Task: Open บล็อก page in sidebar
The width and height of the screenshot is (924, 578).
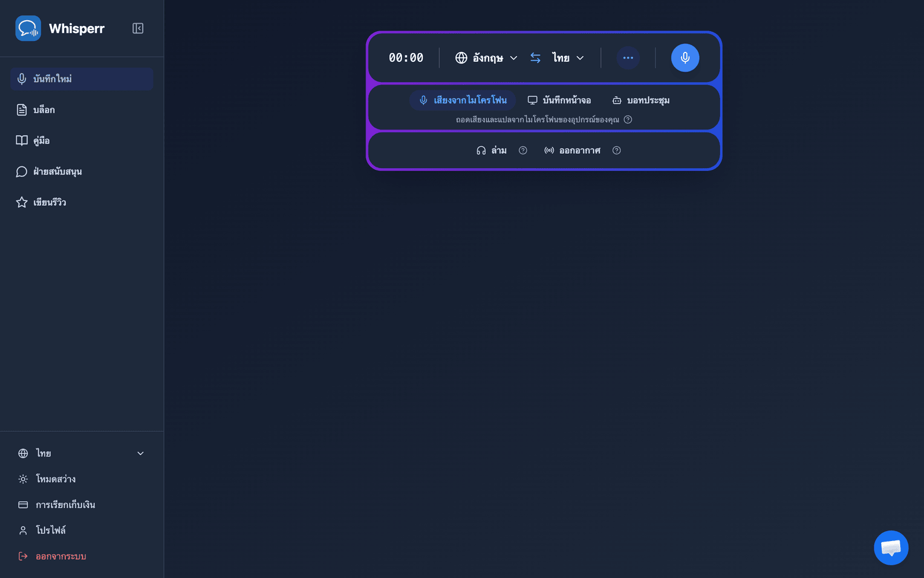Action: [x=81, y=110]
